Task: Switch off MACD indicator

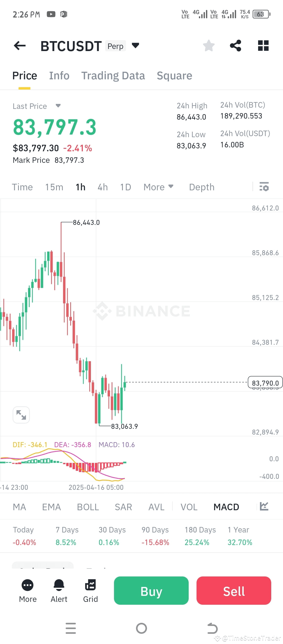Action: click(226, 507)
